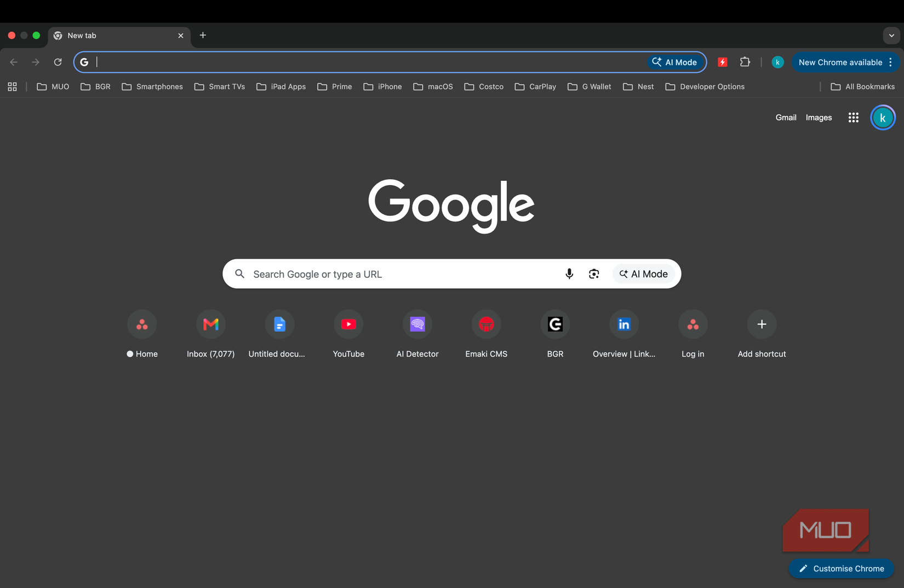Open the CarPlay bookmark folder

pos(535,87)
